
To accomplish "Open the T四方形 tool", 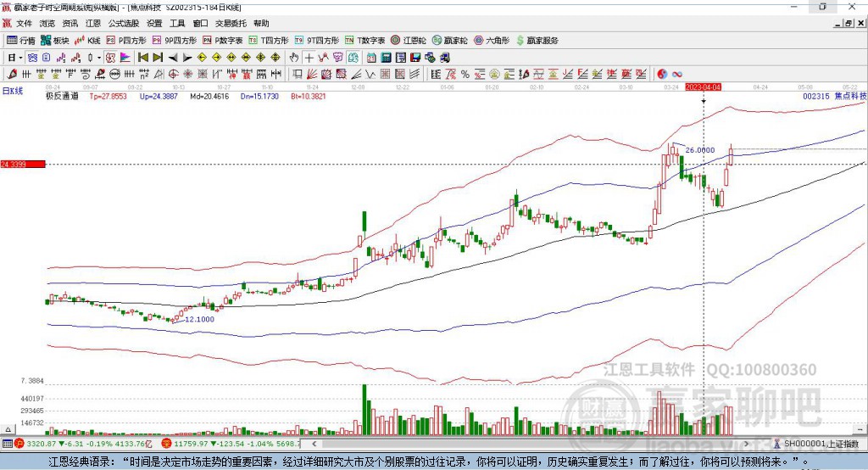I will click(269, 41).
